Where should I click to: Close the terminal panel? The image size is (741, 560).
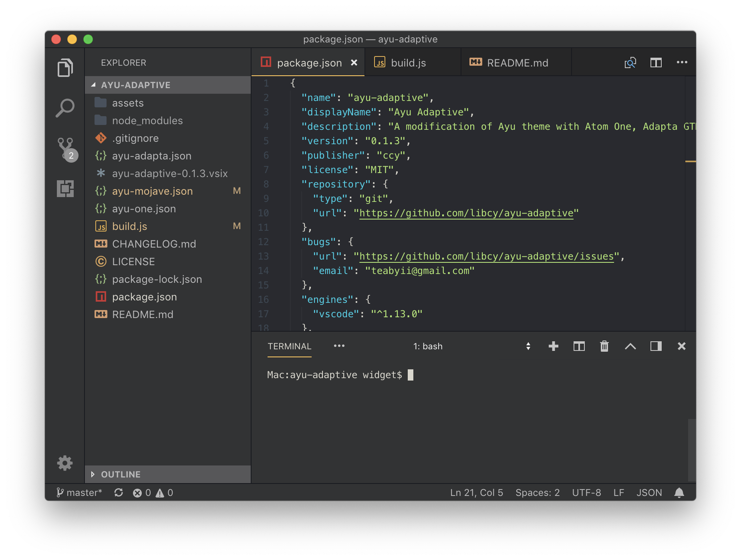coord(681,346)
